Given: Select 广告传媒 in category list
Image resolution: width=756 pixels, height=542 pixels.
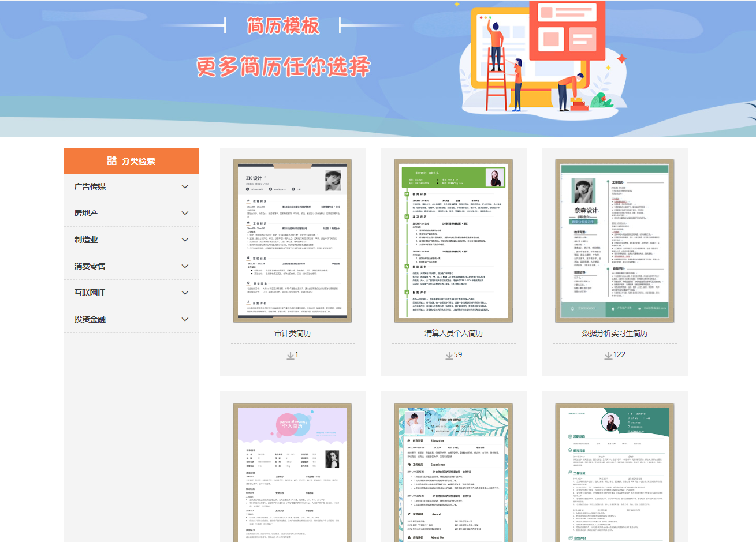Looking at the screenshot, I should coord(90,186).
